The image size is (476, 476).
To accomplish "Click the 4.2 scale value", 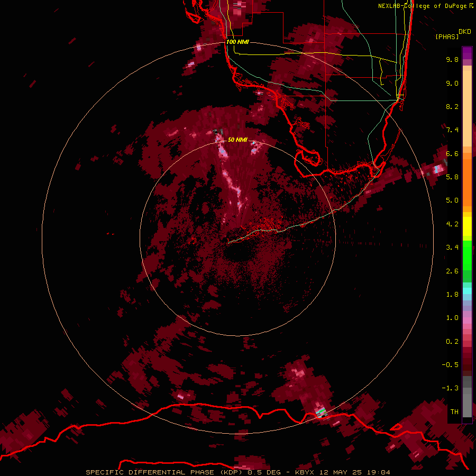I will coord(452,224).
